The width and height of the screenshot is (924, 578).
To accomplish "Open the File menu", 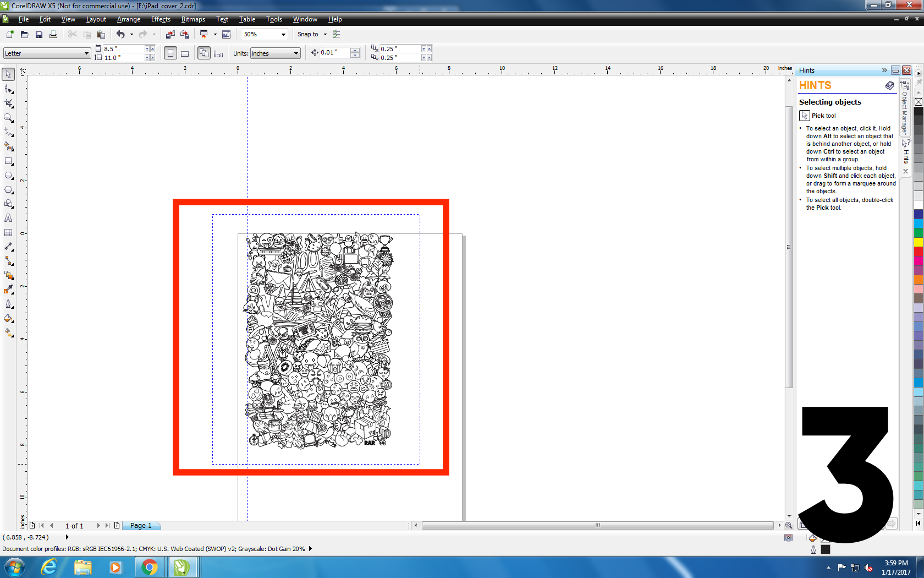I will click(x=23, y=19).
